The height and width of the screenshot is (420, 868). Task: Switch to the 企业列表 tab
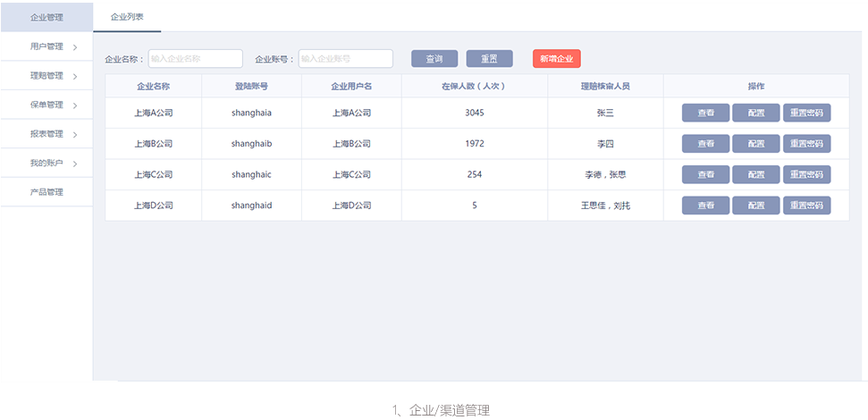click(x=127, y=17)
